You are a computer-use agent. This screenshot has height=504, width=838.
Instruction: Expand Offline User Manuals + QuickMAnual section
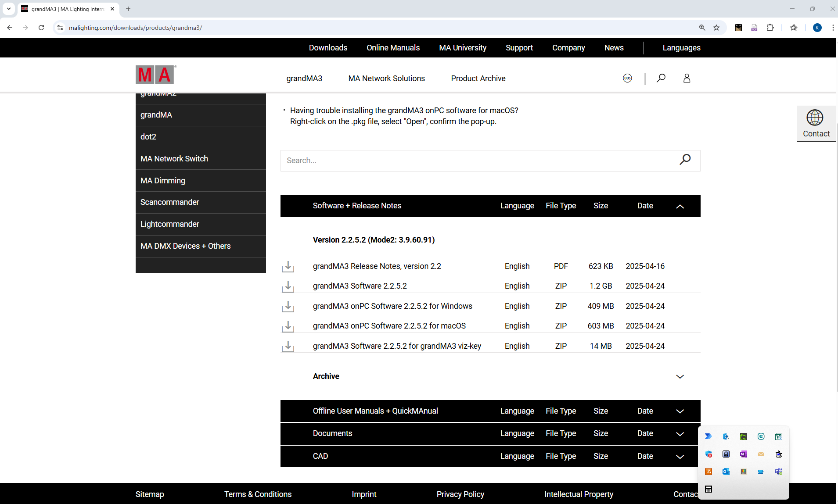(680, 411)
